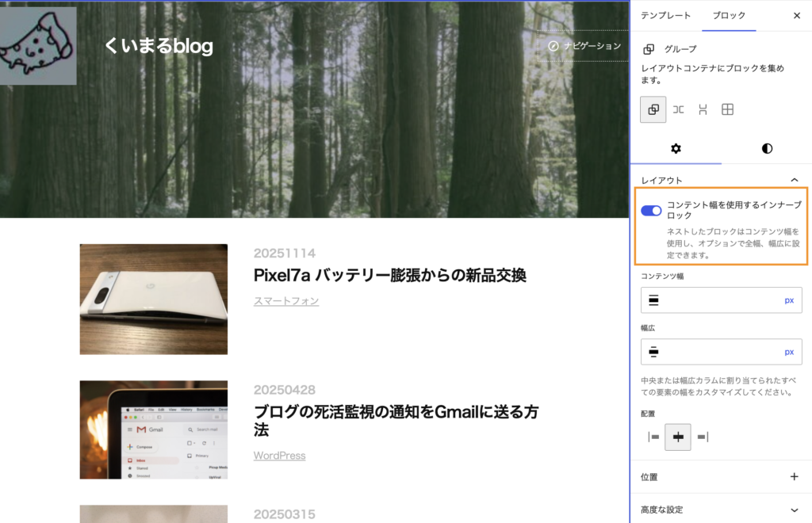Image resolution: width=812 pixels, height=523 pixels.
Task: Select the Group layout variation icon
Action: click(x=653, y=109)
